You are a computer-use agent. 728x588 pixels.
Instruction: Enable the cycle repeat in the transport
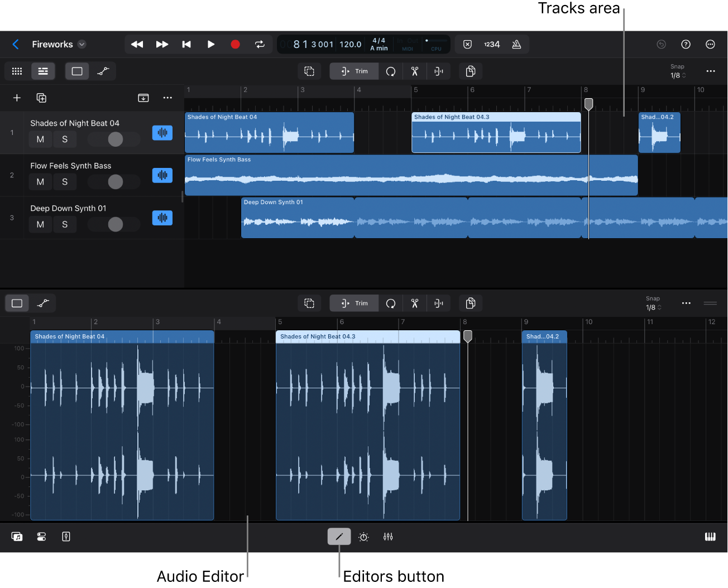click(260, 44)
